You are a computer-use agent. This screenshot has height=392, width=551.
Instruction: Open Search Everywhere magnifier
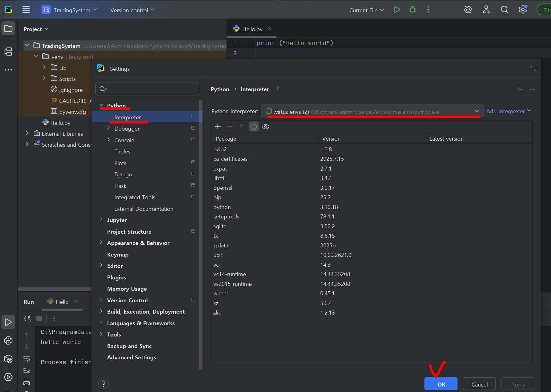coord(505,10)
